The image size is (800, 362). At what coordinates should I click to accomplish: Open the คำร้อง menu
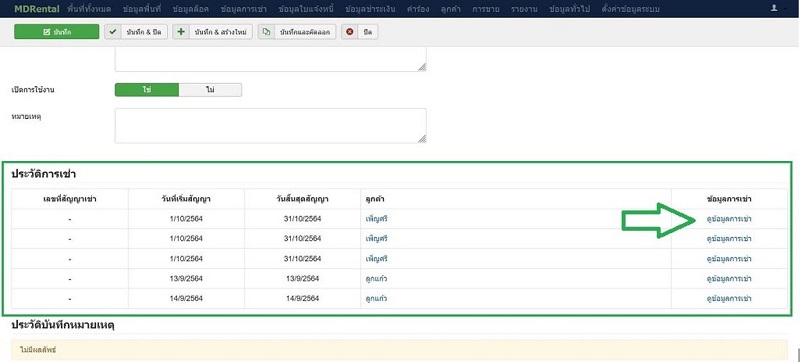pyautogui.click(x=417, y=9)
